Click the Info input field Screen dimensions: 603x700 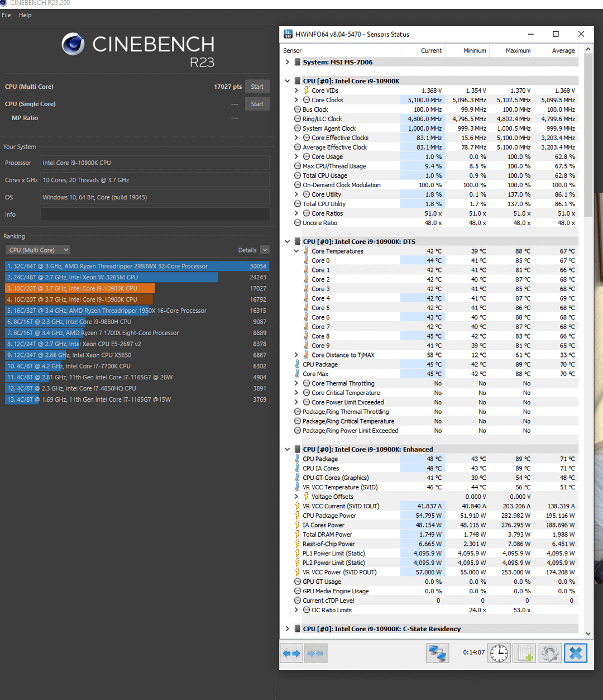tap(155, 215)
